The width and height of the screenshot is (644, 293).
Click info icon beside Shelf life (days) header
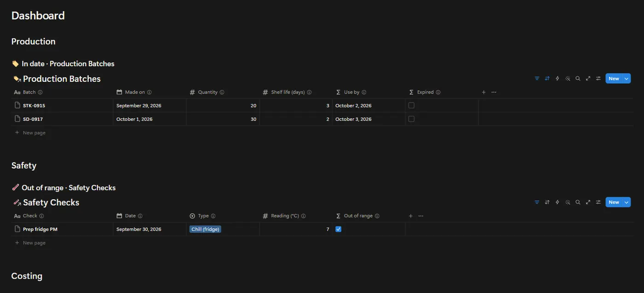(x=309, y=92)
